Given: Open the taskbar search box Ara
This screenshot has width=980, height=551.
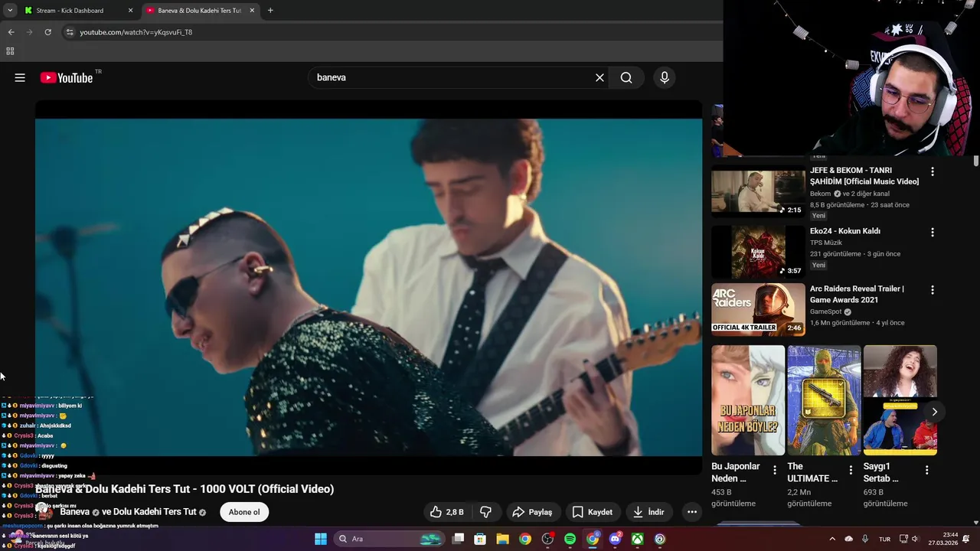Looking at the screenshot, I should (389, 539).
